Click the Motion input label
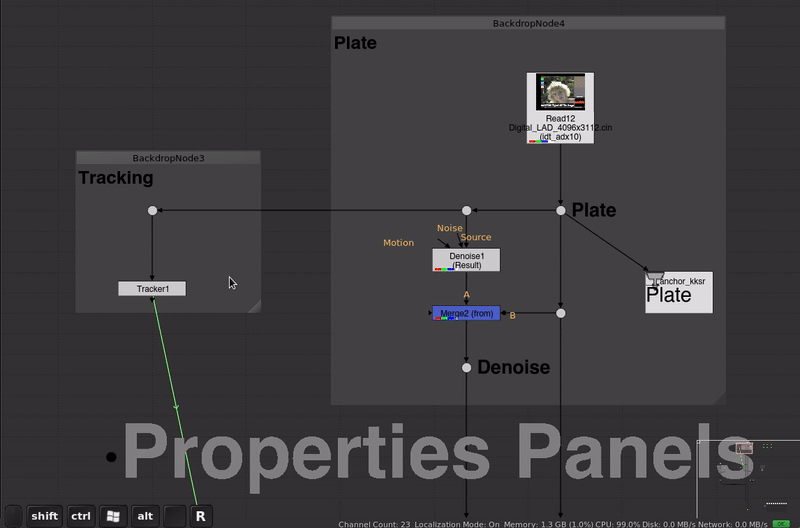Image resolution: width=800 pixels, height=528 pixels. pyautogui.click(x=398, y=243)
